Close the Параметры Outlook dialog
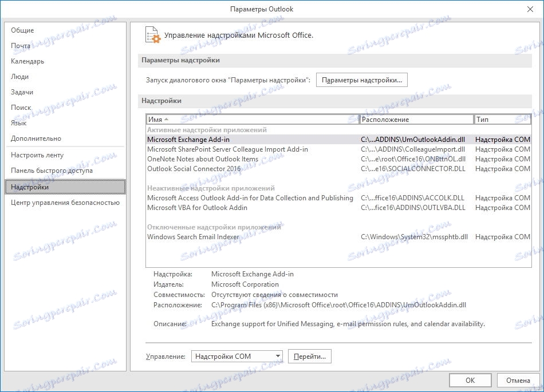The image size is (544, 392). click(x=530, y=9)
